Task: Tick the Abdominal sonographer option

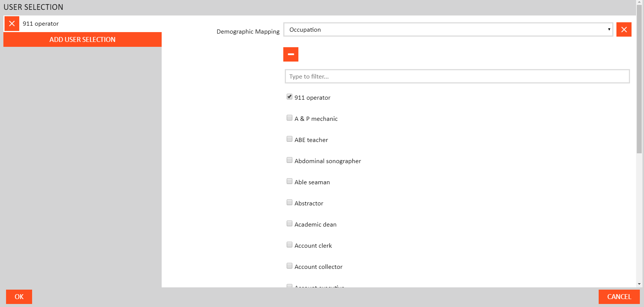Action: [x=289, y=160]
